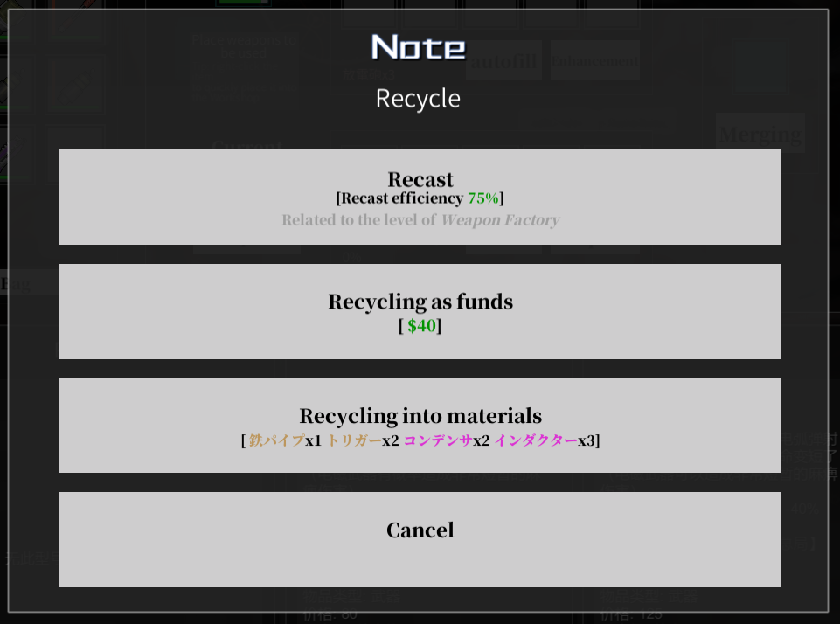Open the Bag tab behind dialog
Viewport: 840px width, 624px height.
tap(16, 283)
